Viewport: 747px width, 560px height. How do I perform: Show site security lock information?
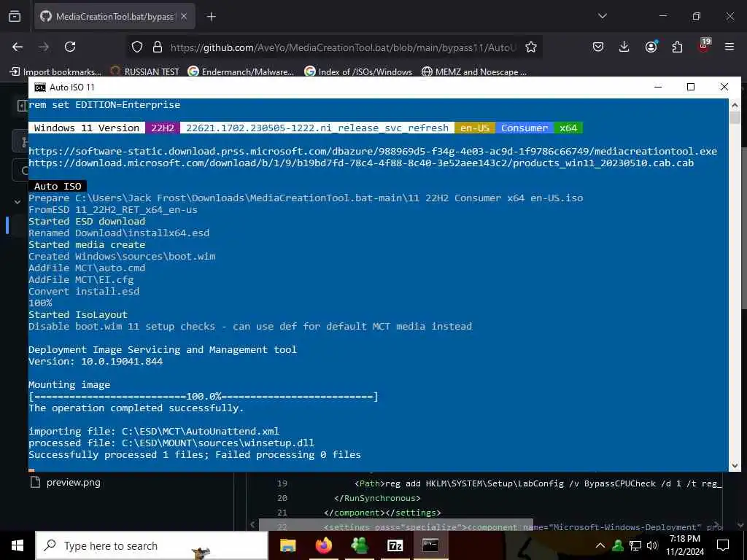[x=158, y=47]
